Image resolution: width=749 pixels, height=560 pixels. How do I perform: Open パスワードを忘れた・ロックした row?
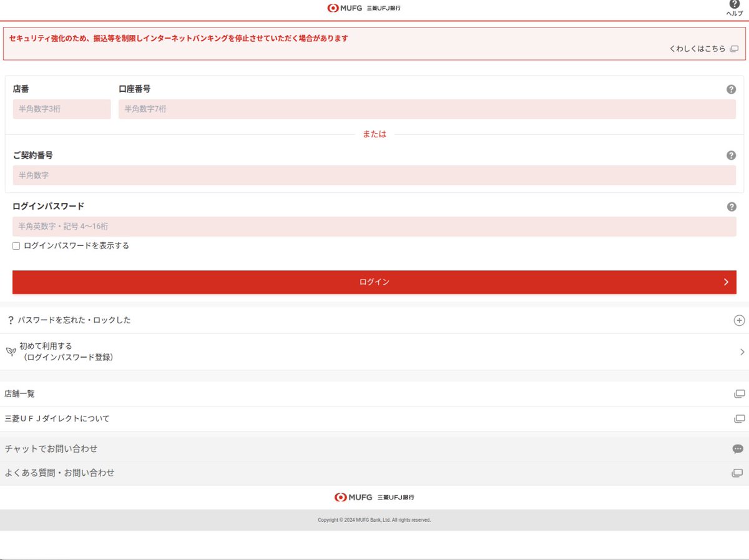tap(374, 320)
